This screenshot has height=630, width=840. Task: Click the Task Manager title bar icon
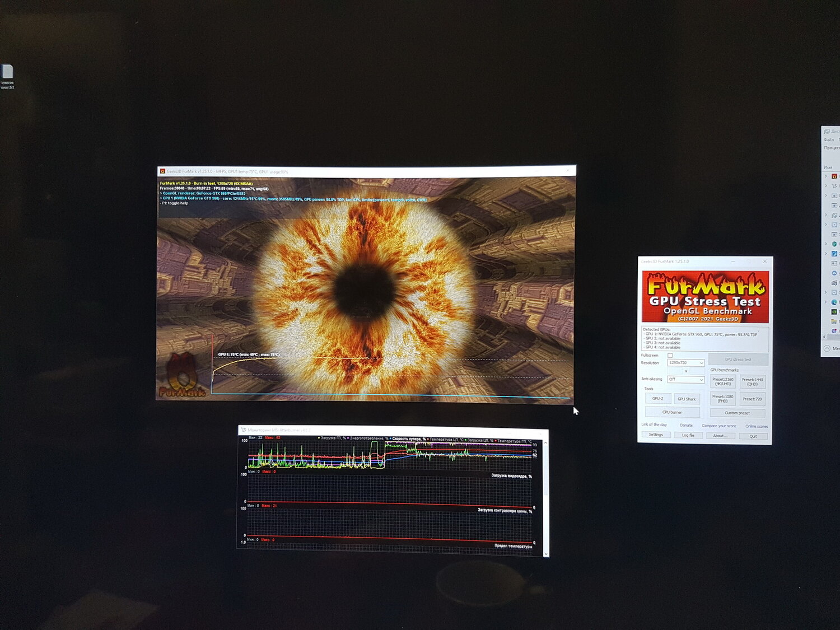[x=827, y=131]
